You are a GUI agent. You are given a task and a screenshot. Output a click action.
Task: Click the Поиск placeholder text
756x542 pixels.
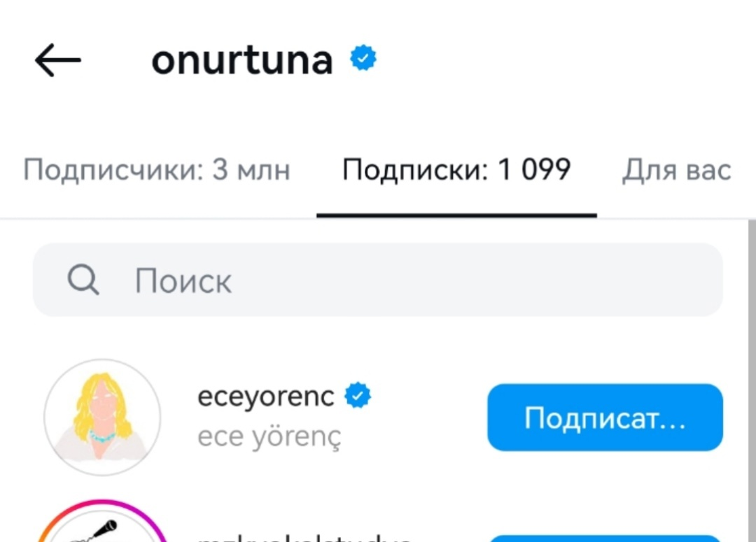(x=183, y=281)
